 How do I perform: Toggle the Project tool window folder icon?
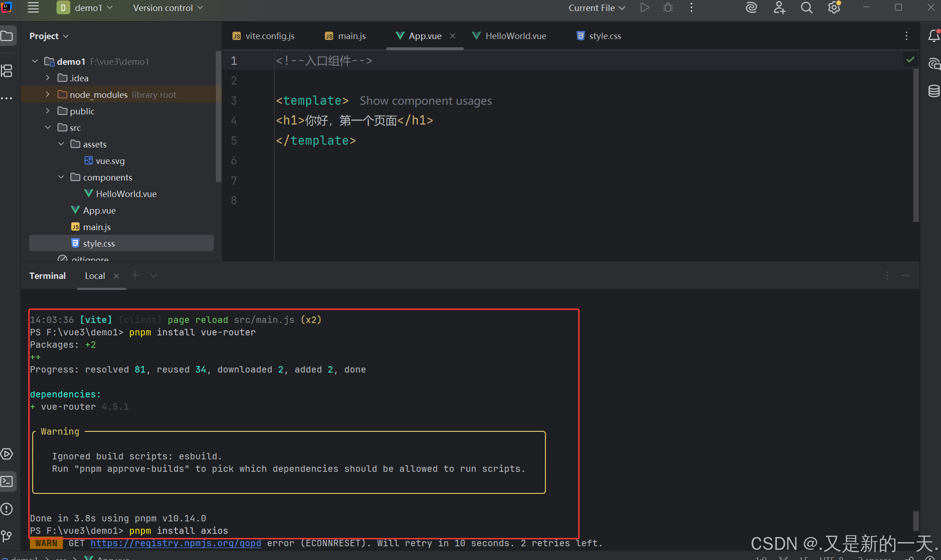[x=7, y=36]
